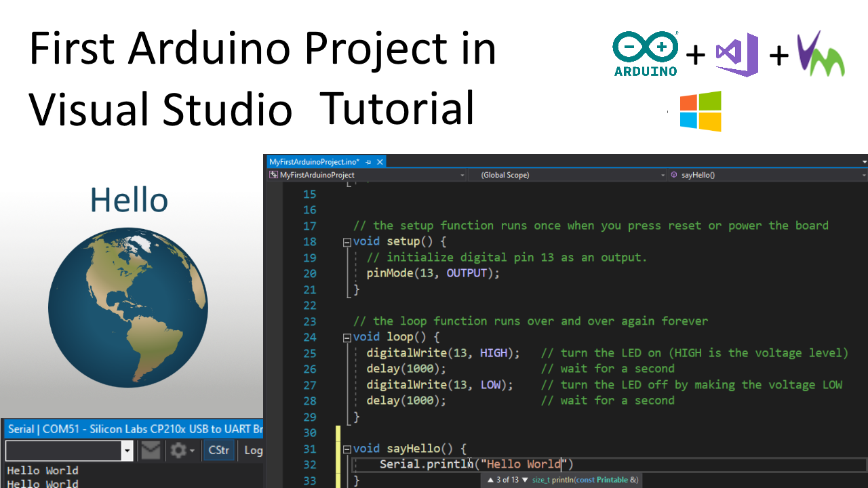Open the serial input history dropdown

126,450
